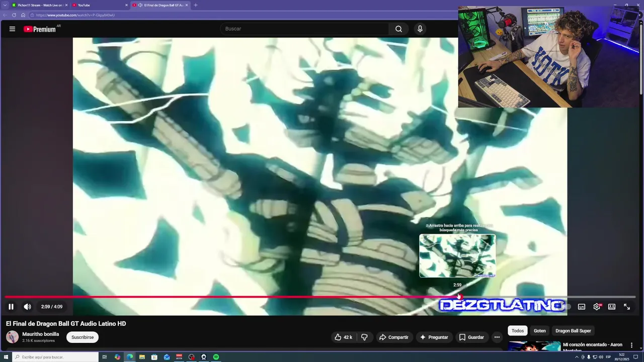Open Windows notification center
Screen dimensions: 644x362
635,357
